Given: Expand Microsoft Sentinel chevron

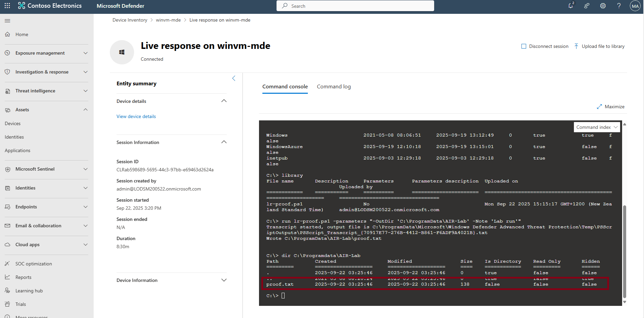Looking at the screenshot, I should point(86,169).
